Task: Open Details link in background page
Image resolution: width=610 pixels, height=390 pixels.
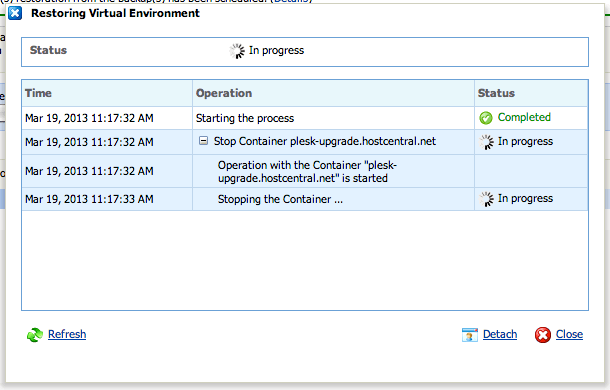Action: click(x=292, y=2)
